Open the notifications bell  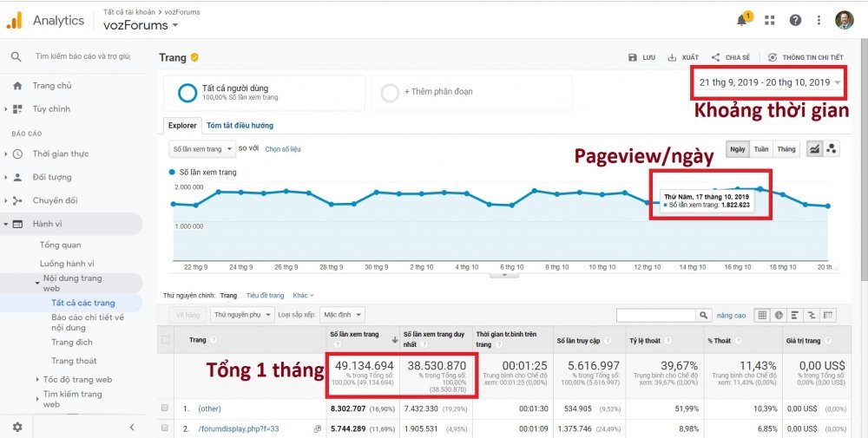742,20
